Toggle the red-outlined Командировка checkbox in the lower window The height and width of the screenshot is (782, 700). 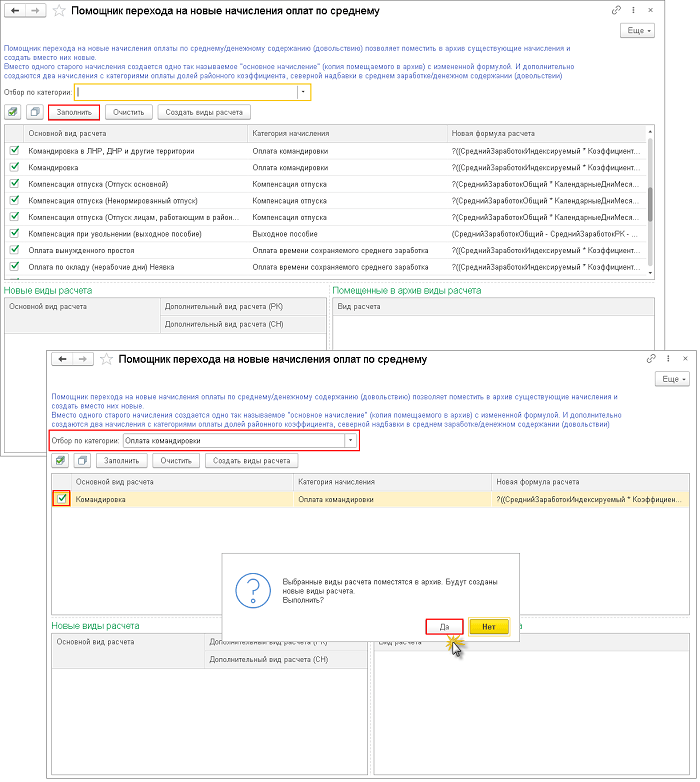pos(61,498)
